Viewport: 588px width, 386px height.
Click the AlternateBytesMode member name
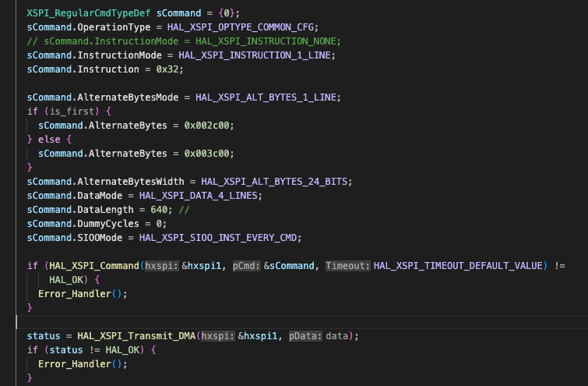(128, 97)
